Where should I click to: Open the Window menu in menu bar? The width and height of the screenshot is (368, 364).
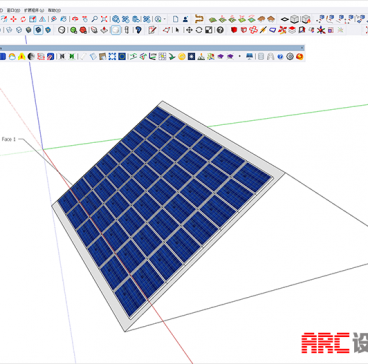(13, 10)
